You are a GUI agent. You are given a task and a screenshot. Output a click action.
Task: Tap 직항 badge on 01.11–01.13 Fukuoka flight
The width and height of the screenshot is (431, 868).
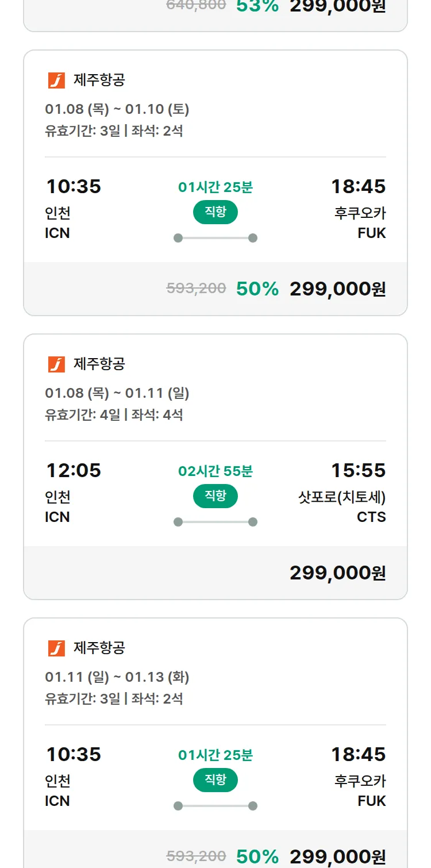point(215,780)
